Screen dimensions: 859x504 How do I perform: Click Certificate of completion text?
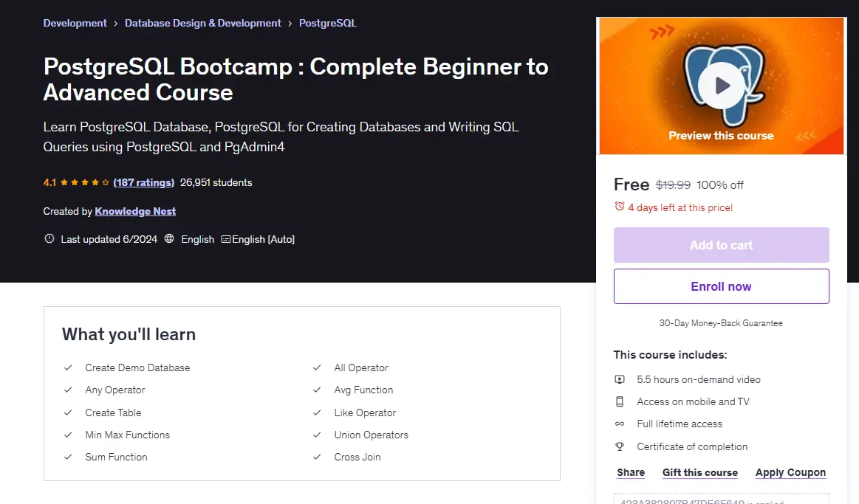pos(692,446)
